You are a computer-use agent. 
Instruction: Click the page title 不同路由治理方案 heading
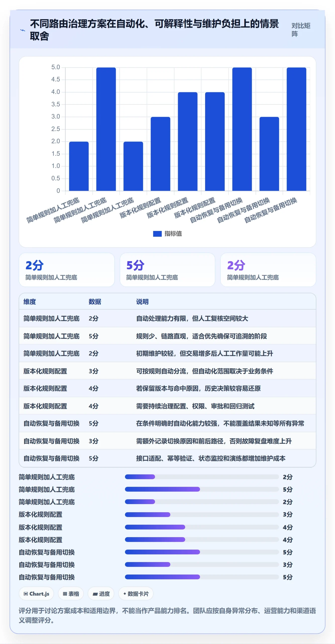click(x=154, y=30)
